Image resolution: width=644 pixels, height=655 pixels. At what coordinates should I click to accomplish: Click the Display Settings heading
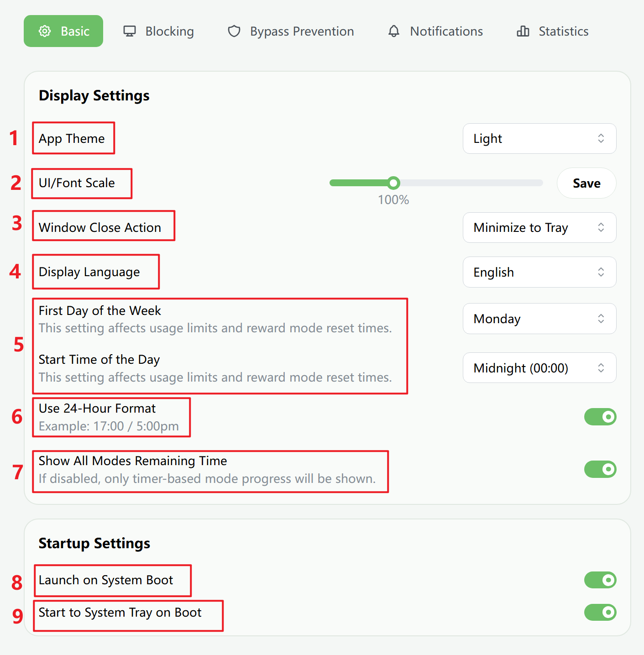point(94,95)
